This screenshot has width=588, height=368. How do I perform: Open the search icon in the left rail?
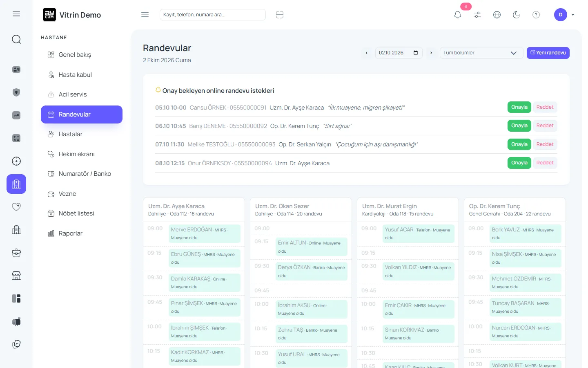[16, 39]
